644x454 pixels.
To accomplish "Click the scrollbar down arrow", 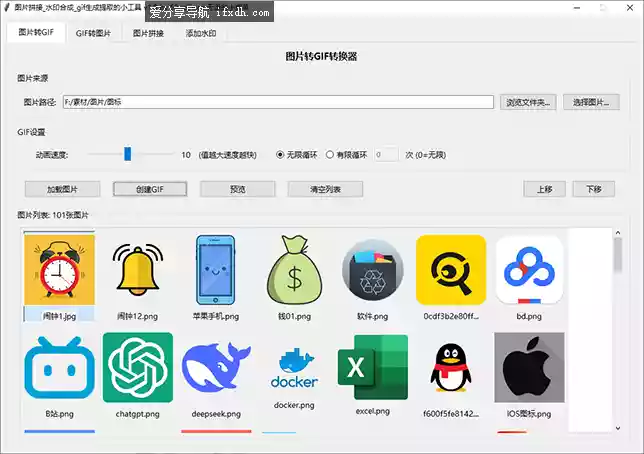I will coord(618,428).
